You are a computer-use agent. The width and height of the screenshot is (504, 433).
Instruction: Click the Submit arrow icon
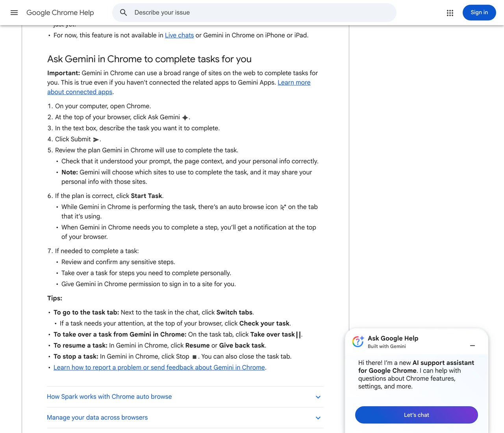[96, 139]
